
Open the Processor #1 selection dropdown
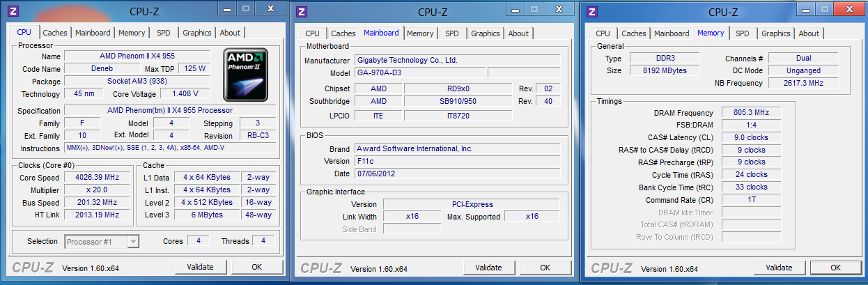[x=102, y=242]
